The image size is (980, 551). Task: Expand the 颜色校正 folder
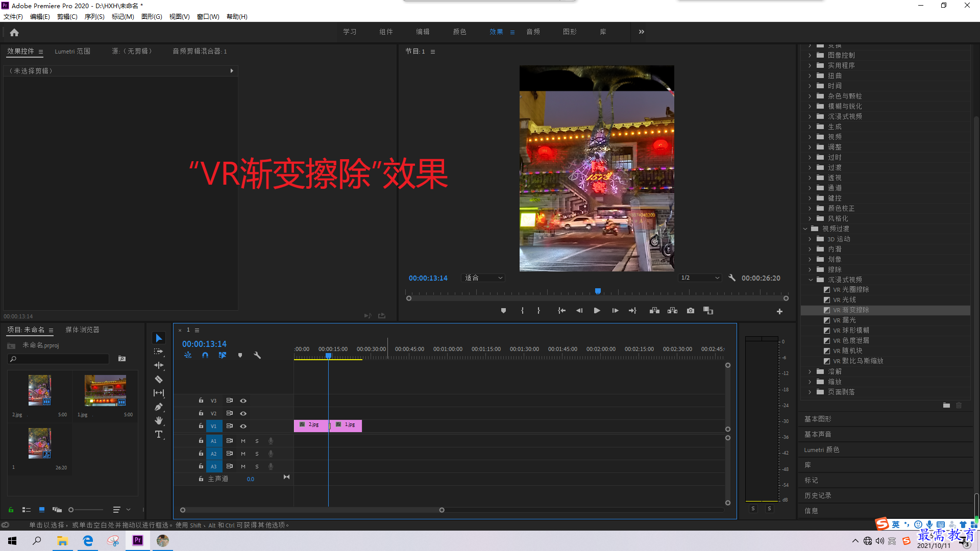click(x=810, y=208)
